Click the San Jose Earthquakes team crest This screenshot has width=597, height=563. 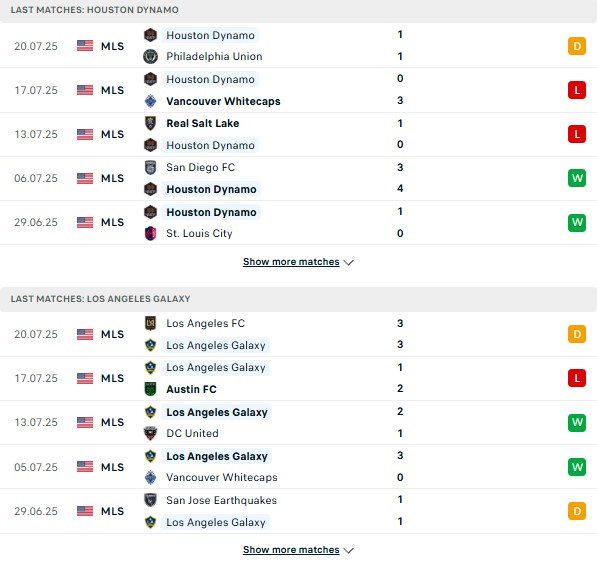pos(150,500)
